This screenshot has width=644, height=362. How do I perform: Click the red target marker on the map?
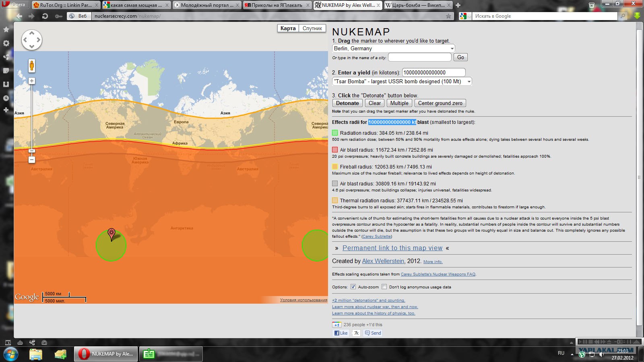pos(111,234)
